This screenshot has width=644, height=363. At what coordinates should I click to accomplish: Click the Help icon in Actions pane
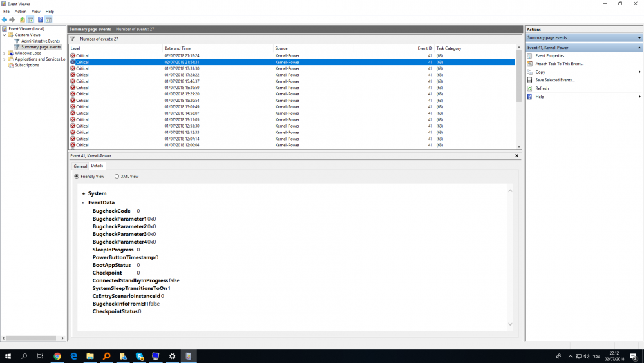[530, 97]
